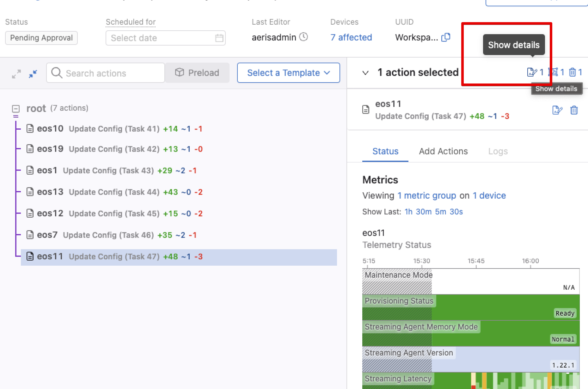The image size is (588, 389).
Task: Copy the UUID with the copy icon
Action: tap(446, 37)
